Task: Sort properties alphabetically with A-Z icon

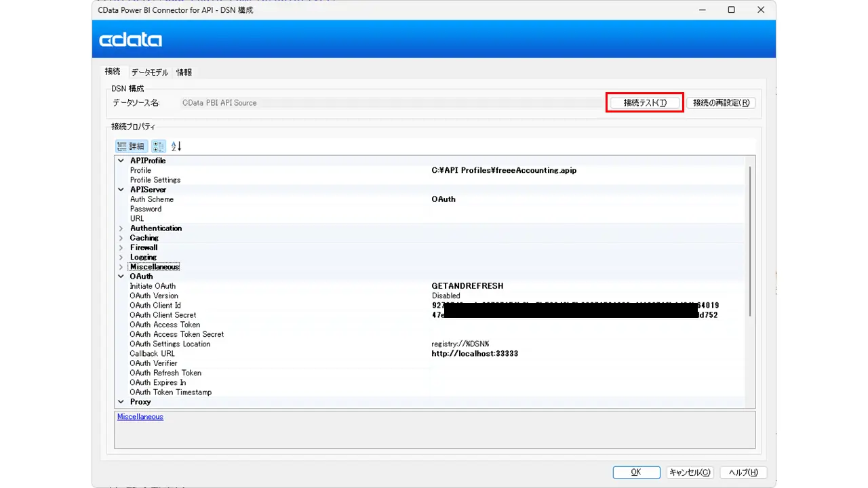Action: [x=176, y=146]
